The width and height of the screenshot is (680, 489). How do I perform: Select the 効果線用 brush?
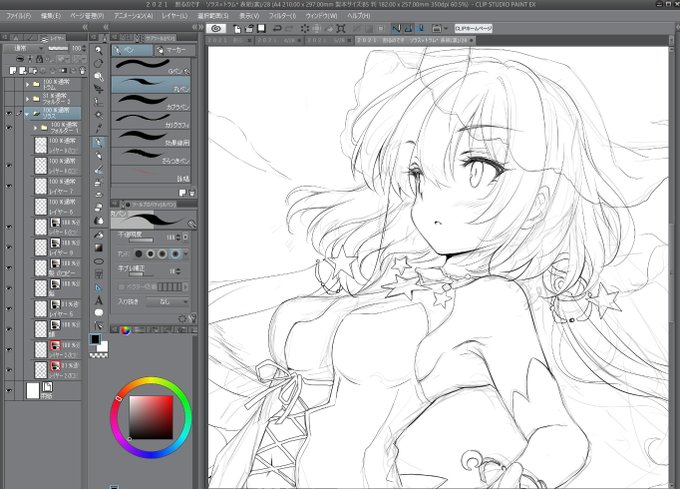151,138
